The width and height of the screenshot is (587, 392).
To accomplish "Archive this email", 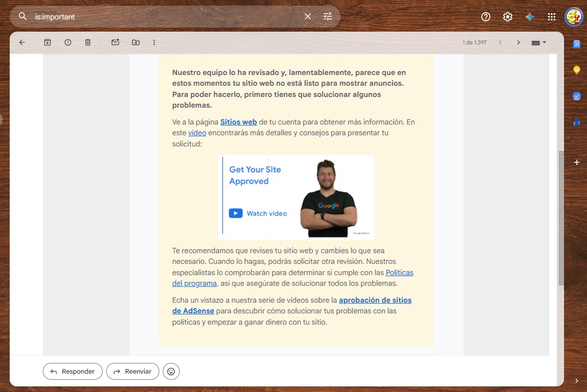I will point(47,42).
